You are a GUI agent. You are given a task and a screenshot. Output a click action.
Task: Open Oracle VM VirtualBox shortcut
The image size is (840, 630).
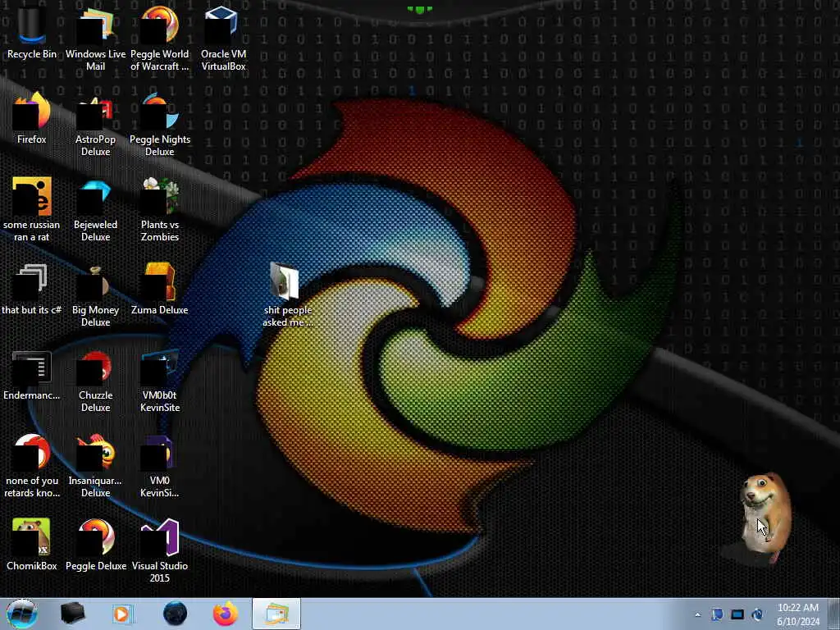[x=223, y=39]
